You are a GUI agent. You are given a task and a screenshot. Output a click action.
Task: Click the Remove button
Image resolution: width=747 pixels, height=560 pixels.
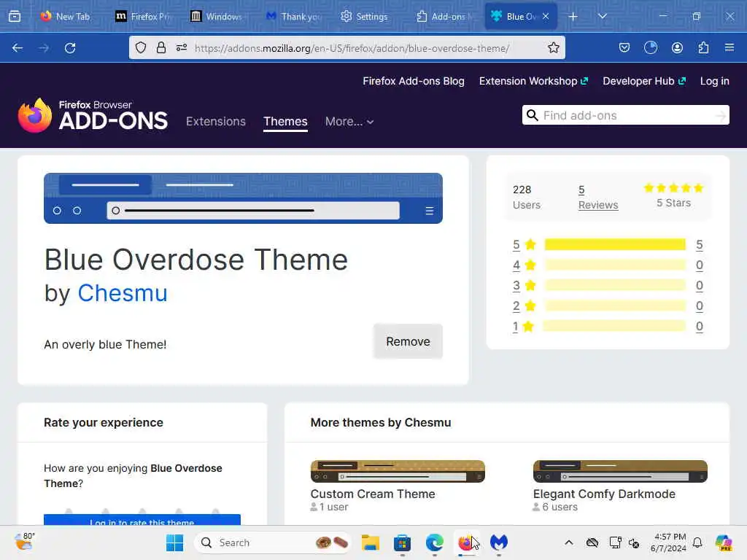coord(408,341)
